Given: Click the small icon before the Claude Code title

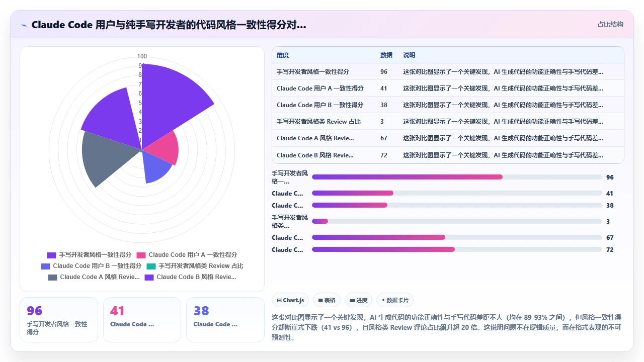Looking at the screenshot, I should click(x=24, y=25).
